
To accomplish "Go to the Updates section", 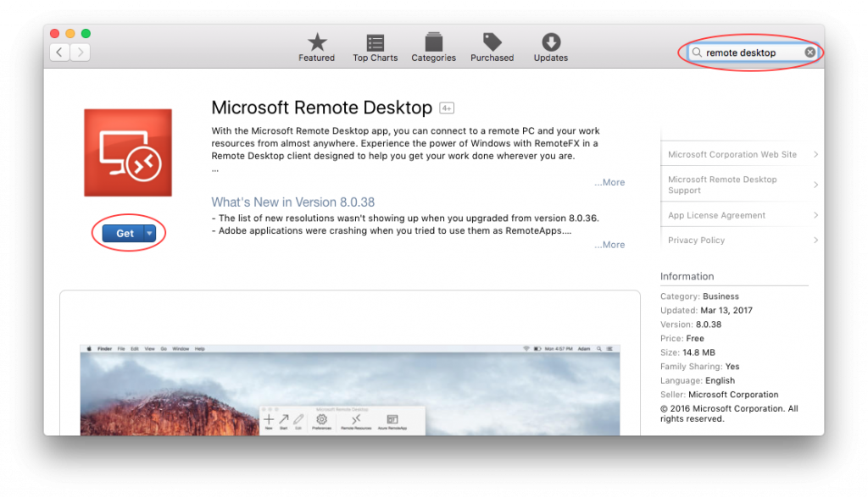I will (551, 47).
